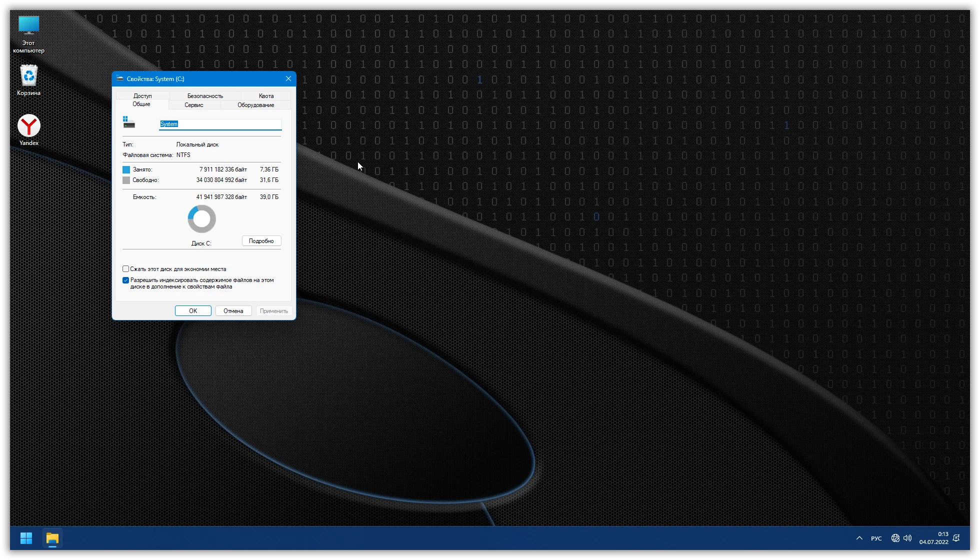Switch to the Безопасность tab
The width and height of the screenshot is (980, 560).
[205, 95]
